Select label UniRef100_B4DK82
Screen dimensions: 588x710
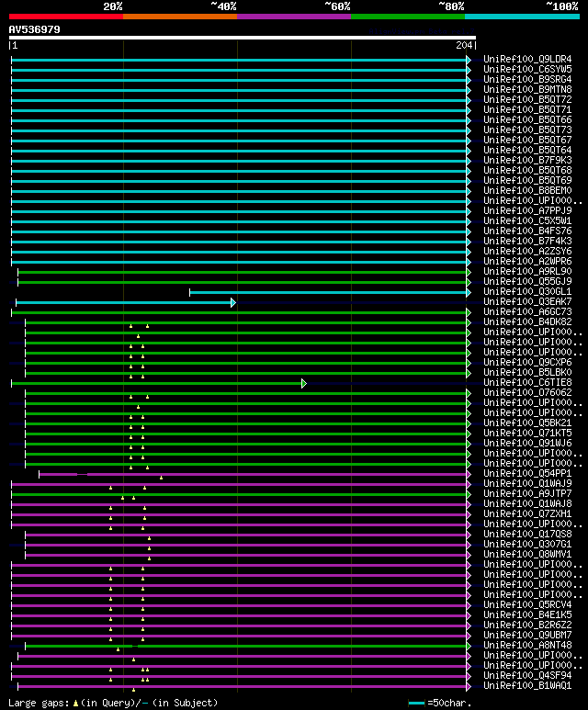[527, 322]
